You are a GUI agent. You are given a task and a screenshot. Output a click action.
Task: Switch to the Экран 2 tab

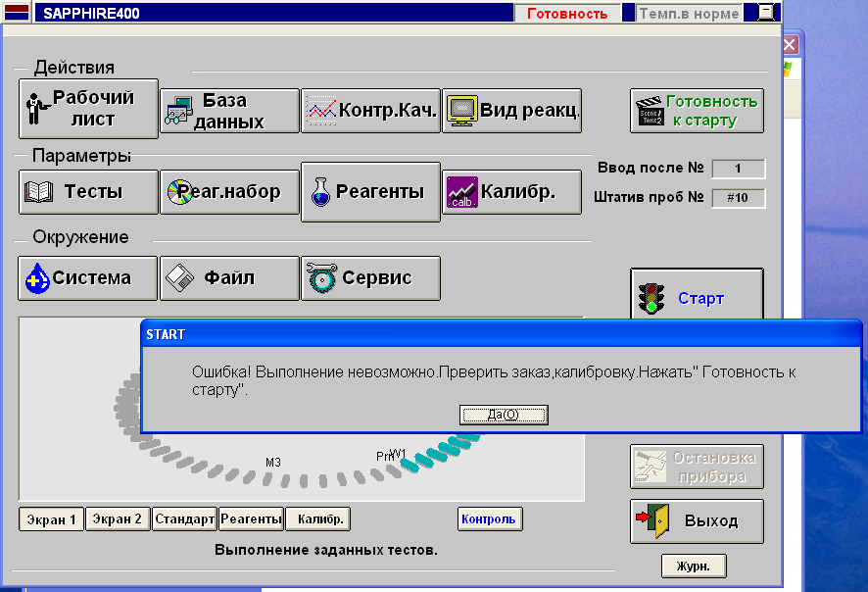(118, 519)
